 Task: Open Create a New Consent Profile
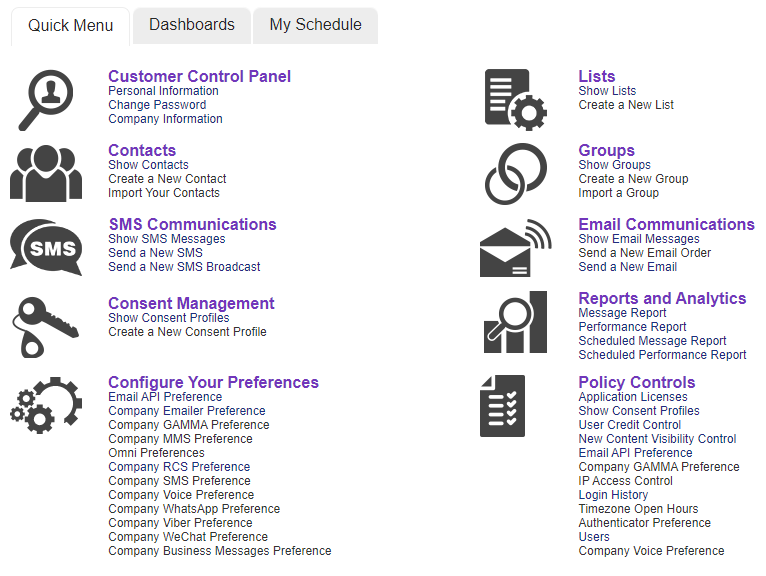[187, 332]
